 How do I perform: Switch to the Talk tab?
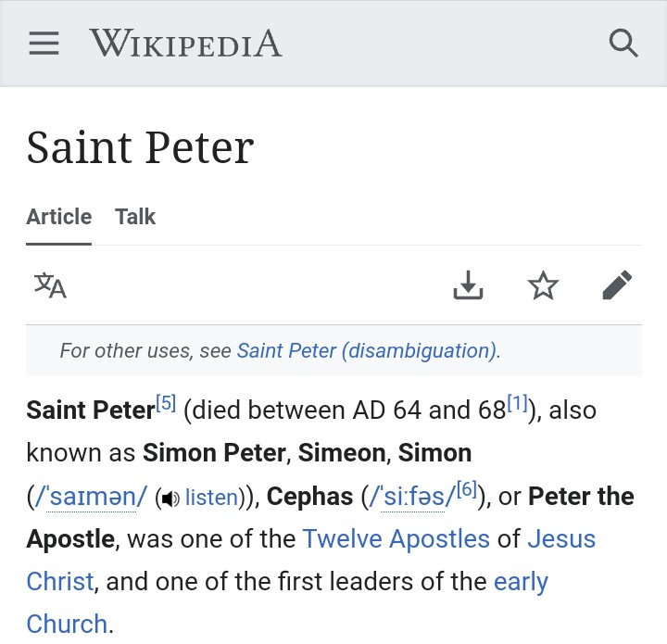click(x=135, y=217)
